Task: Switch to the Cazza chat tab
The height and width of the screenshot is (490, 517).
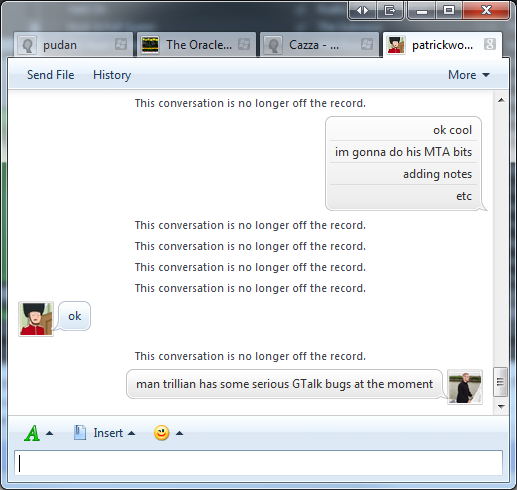Action: click(319, 45)
